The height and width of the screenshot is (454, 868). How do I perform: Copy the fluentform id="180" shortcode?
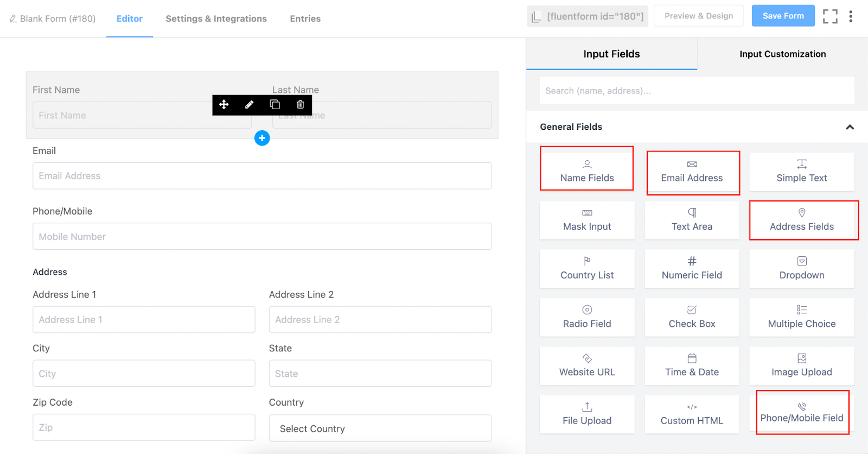[x=588, y=16]
